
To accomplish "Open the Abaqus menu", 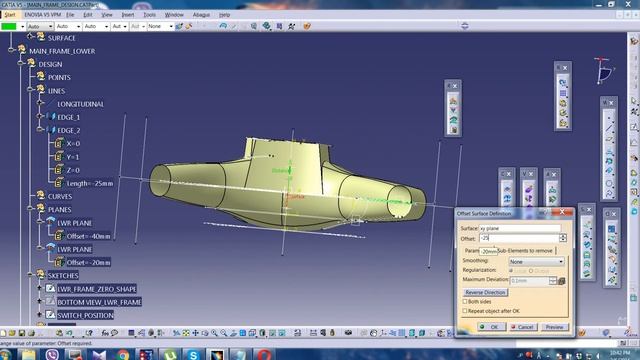I will pyautogui.click(x=201, y=15).
